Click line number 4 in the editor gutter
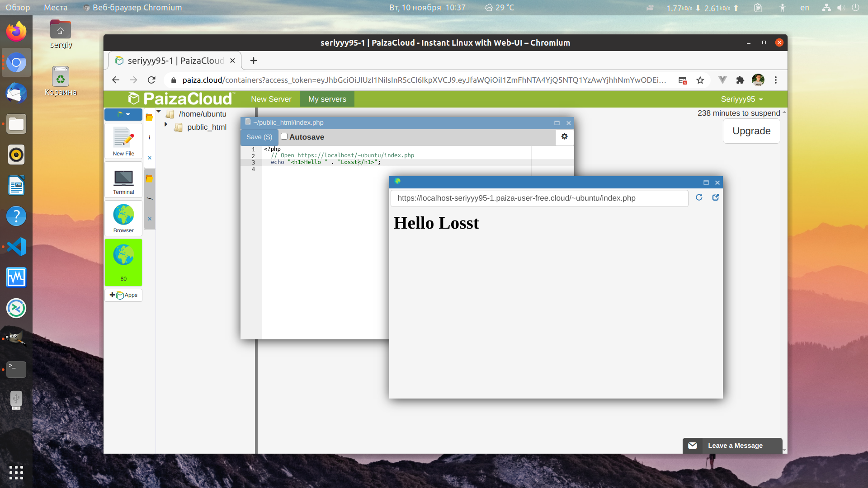The height and width of the screenshot is (488, 868). coord(253,169)
